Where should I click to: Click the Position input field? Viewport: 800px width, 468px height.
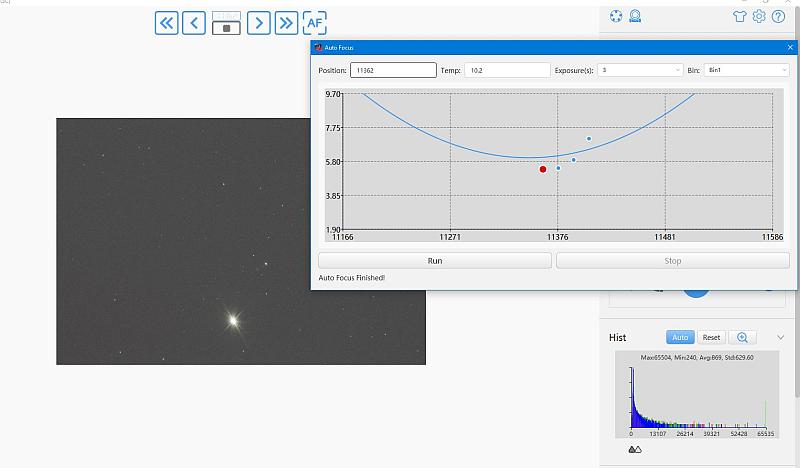393,70
